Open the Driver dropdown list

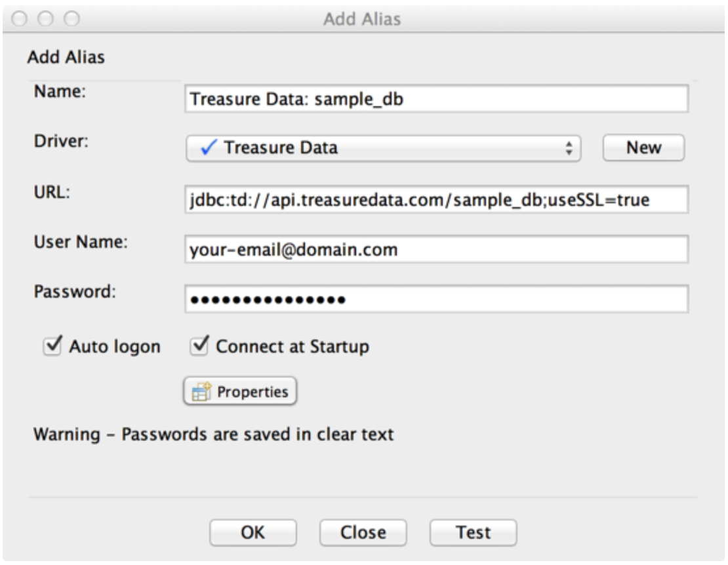[x=383, y=148]
